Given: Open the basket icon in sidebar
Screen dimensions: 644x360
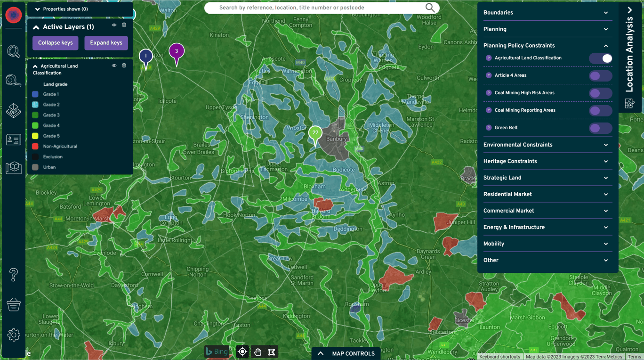Looking at the screenshot, I should (x=13, y=305).
